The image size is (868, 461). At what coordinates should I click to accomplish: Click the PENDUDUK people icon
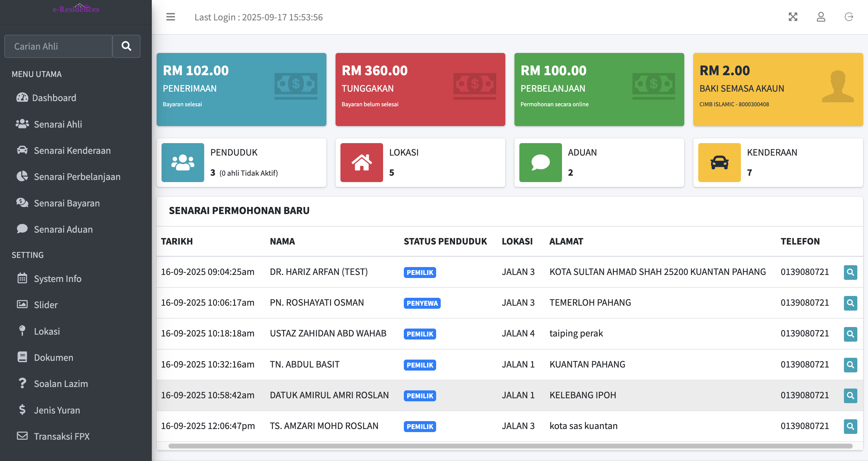[183, 162]
